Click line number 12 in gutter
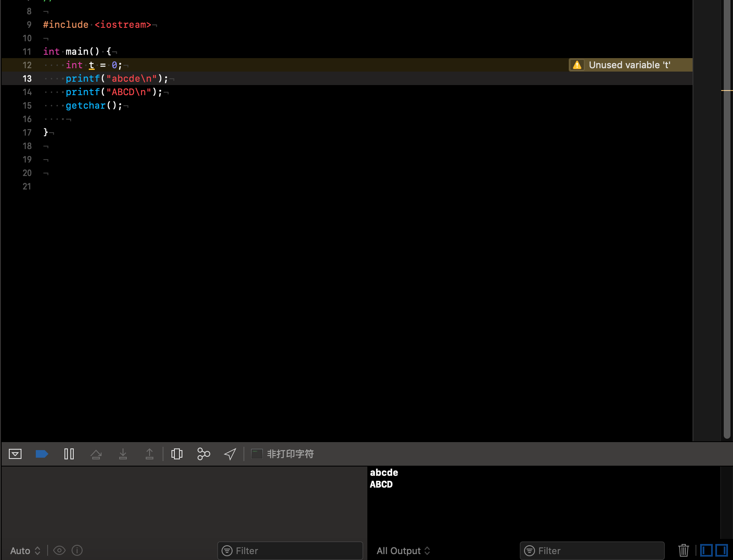The image size is (733, 560). [27, 65]
